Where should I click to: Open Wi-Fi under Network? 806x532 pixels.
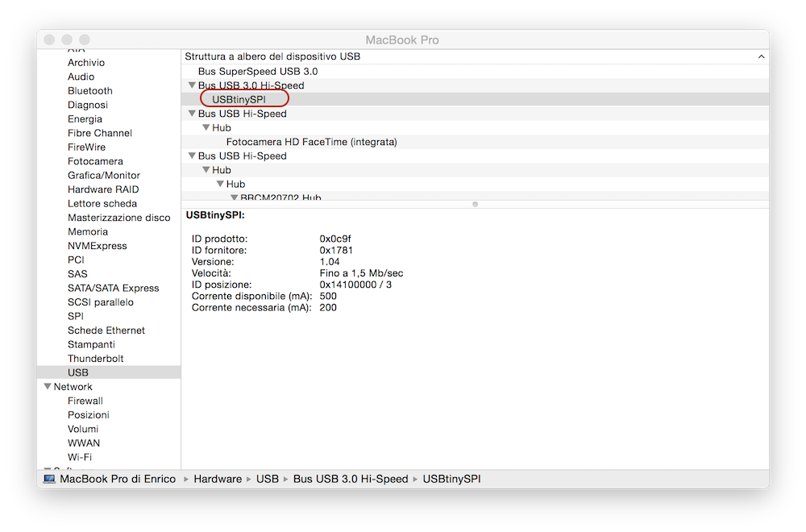point(79,458)
